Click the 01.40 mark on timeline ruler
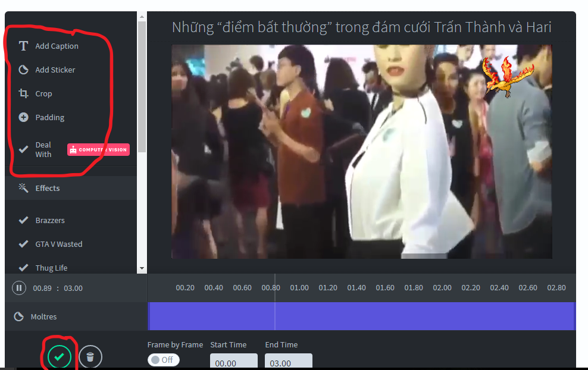Screen dimensions: 588x370 [x=356, y=287]
